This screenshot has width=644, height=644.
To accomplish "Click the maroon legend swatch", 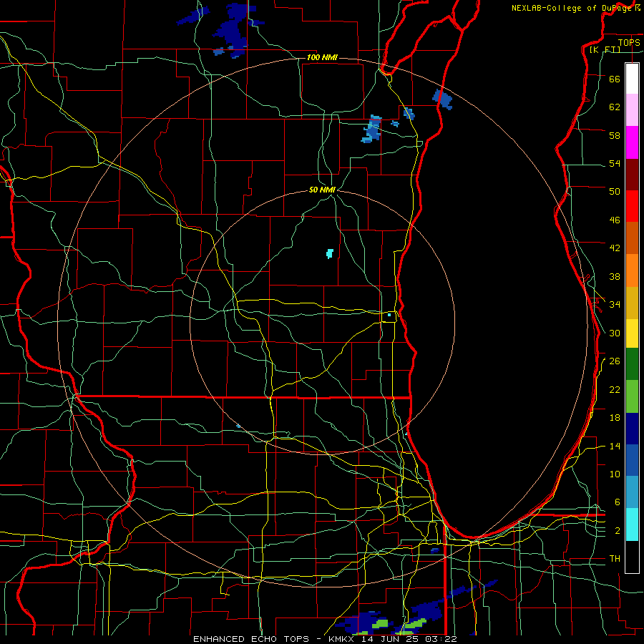I will point(632,175).
